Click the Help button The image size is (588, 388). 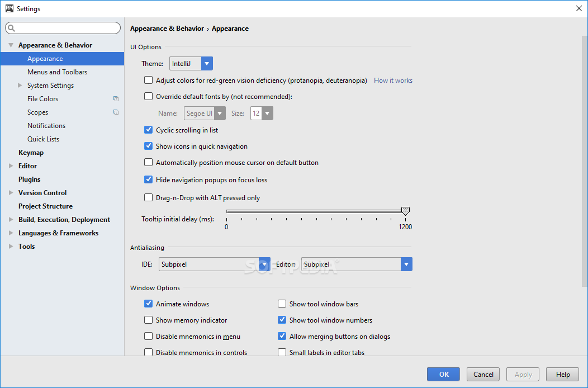[x=562, y=374]
